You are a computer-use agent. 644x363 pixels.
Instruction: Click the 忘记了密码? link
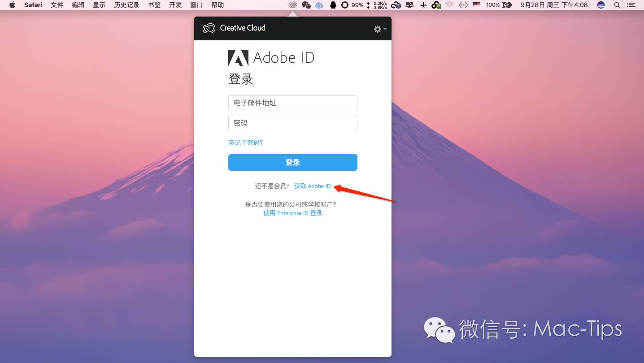245,142
